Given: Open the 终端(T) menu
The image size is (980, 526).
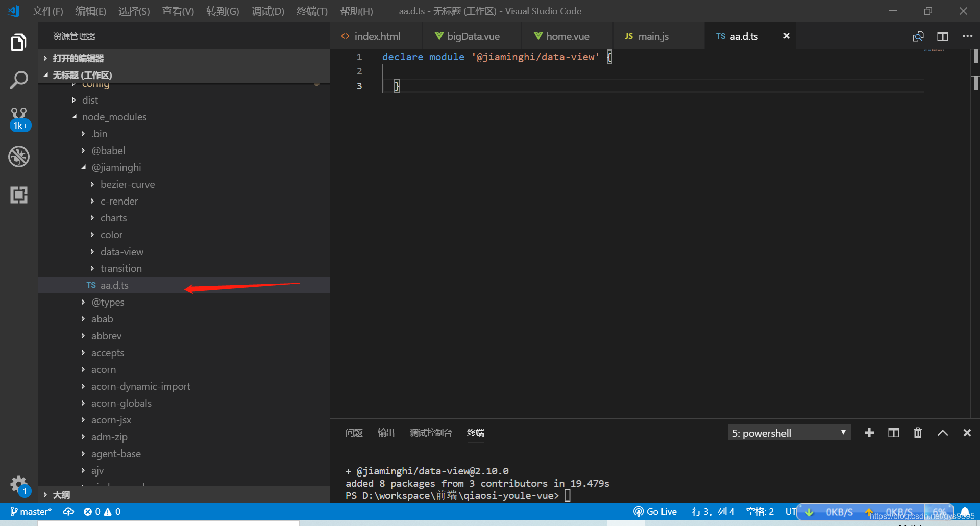Looking at the screenshot, I should 312,11.
